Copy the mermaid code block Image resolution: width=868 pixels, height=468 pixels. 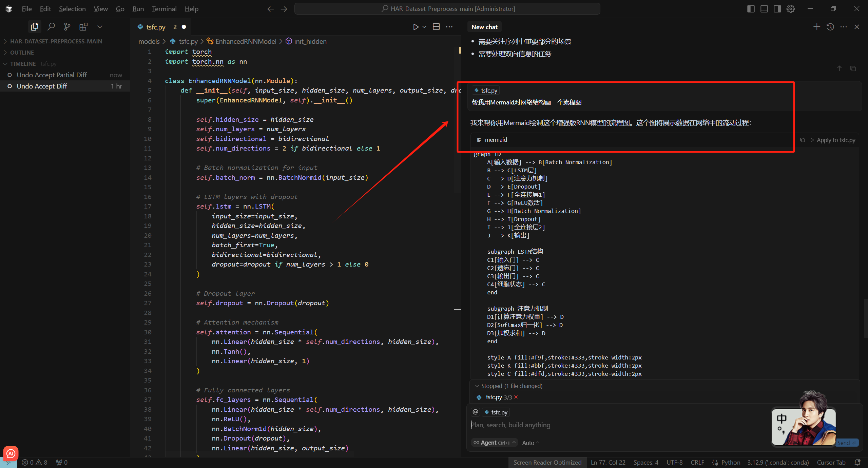(803, 140)
